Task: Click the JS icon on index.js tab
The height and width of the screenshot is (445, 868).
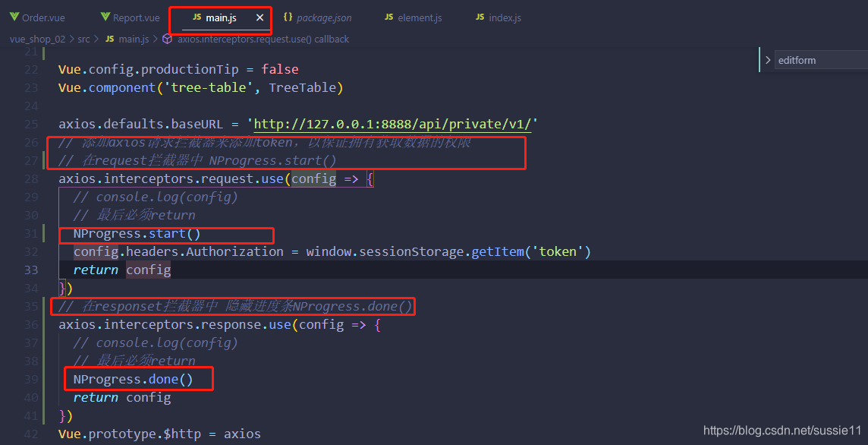Action: coord(480,17)
